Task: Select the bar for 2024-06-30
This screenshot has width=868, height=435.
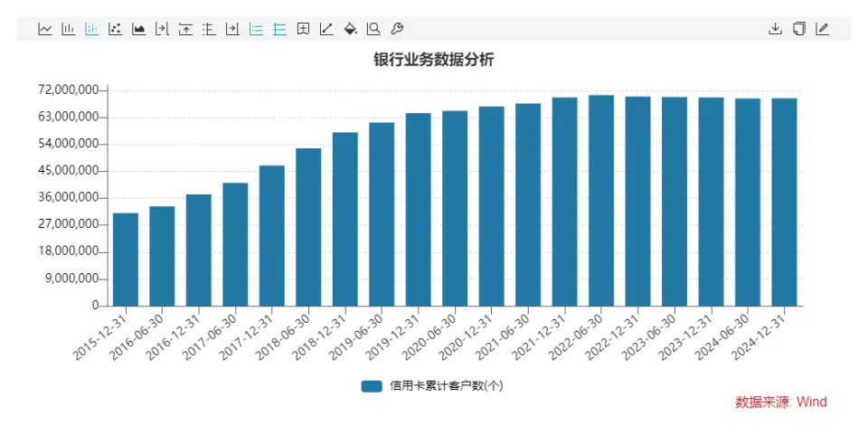Action: click(748, 203)
